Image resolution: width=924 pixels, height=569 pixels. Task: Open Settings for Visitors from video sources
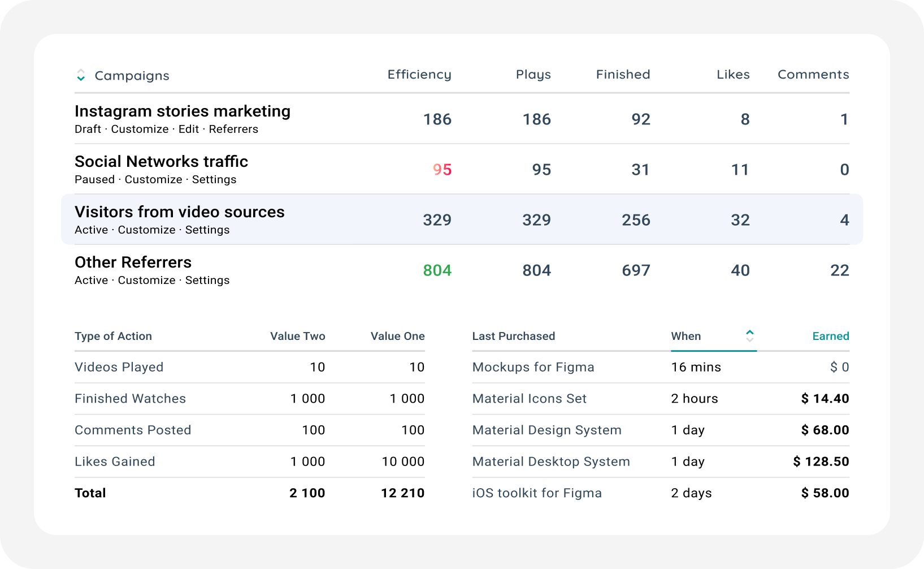[207, 230]
